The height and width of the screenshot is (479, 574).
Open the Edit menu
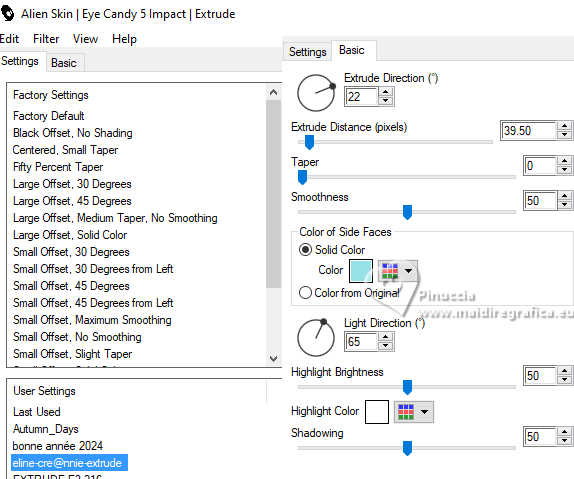pyautogui.click(x=9, y=39)
